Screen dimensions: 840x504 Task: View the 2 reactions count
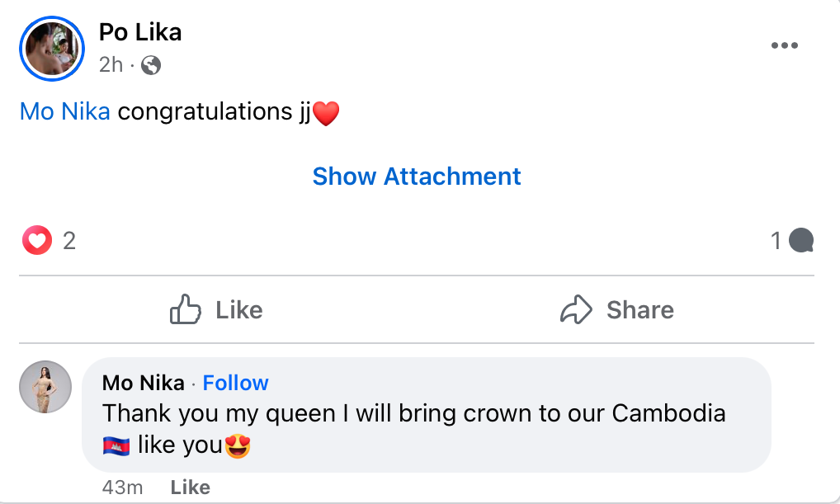coord(69,241)
